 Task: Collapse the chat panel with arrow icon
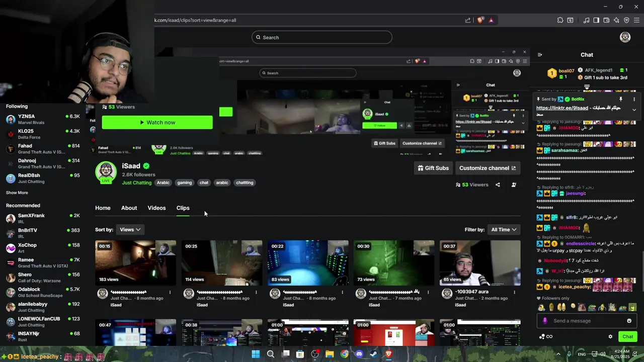tap(540, 55)
